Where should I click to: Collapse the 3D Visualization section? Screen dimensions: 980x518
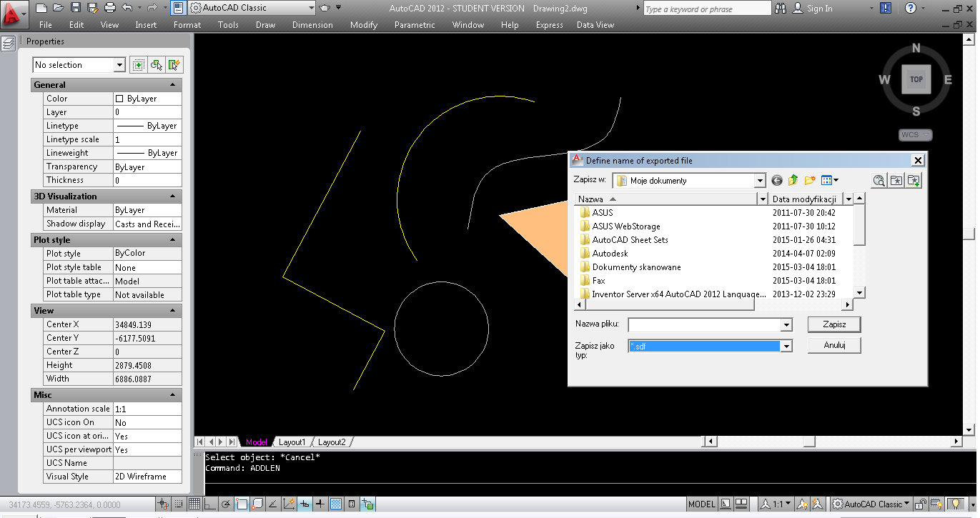coord(172,196)
